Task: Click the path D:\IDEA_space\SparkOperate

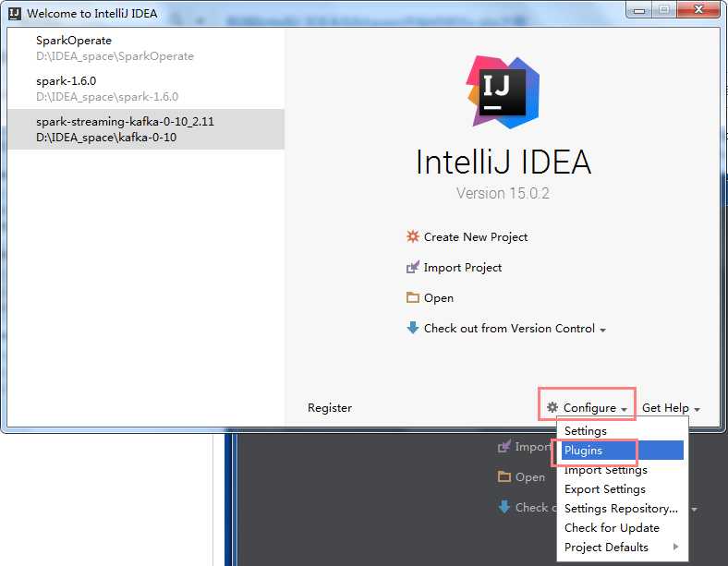Action: tap(115, 56)
